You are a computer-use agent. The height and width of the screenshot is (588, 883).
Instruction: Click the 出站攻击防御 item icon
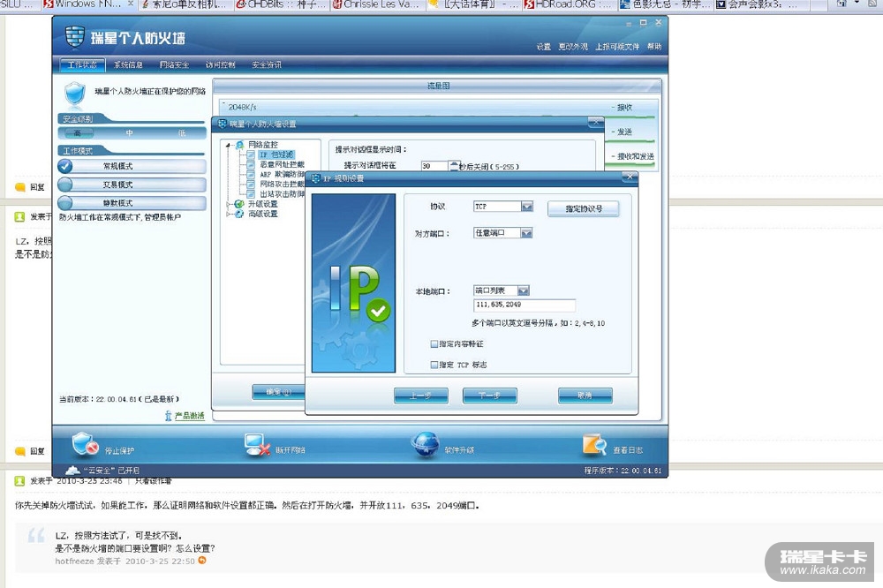[x=251, y=193]
